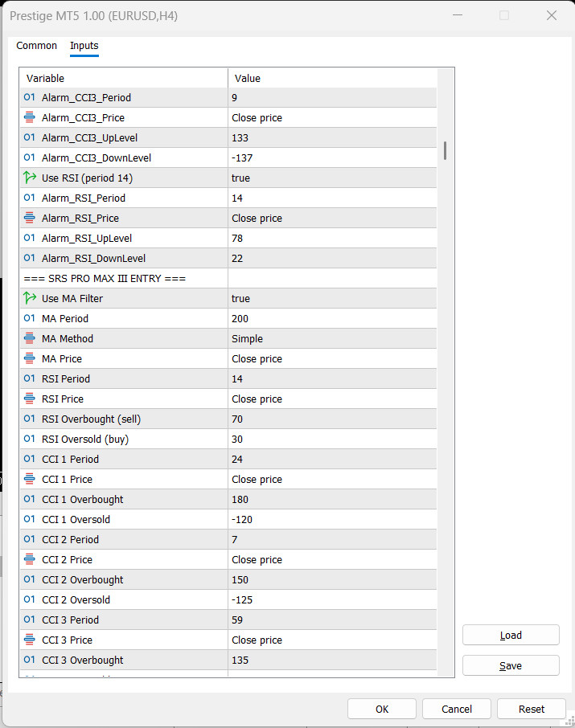Click the enum icon beside MA Method
Image resolution: width=575 pixels, height=728 pixels.
29,338
